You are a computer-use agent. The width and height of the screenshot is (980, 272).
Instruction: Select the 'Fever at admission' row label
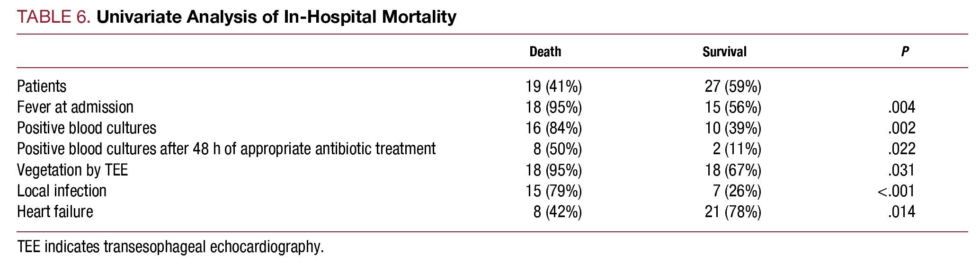point(75,107)
